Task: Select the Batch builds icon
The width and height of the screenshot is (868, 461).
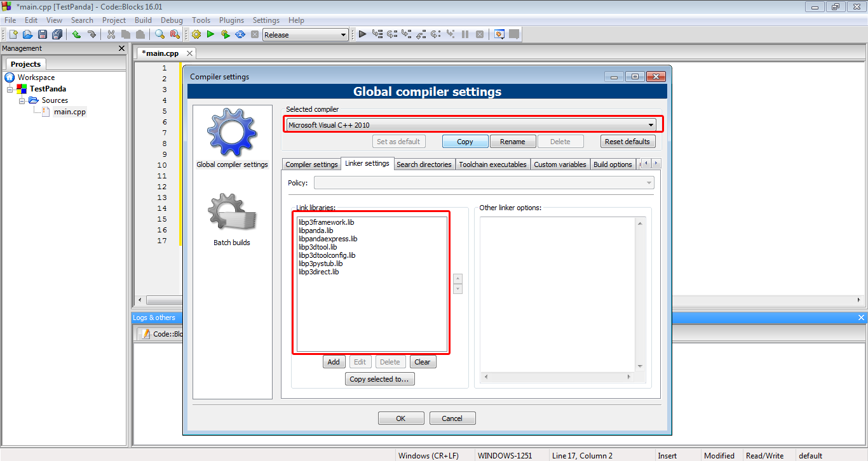Action: point(232,213)
